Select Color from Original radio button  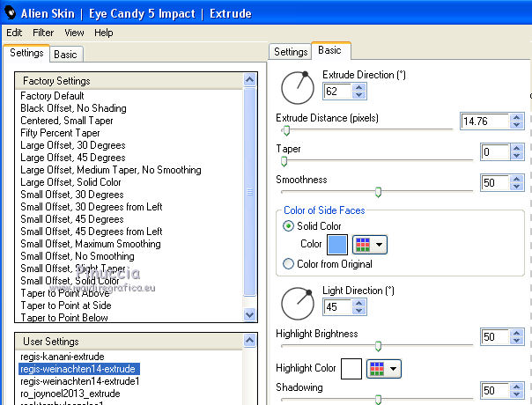(x=288, y=263)
